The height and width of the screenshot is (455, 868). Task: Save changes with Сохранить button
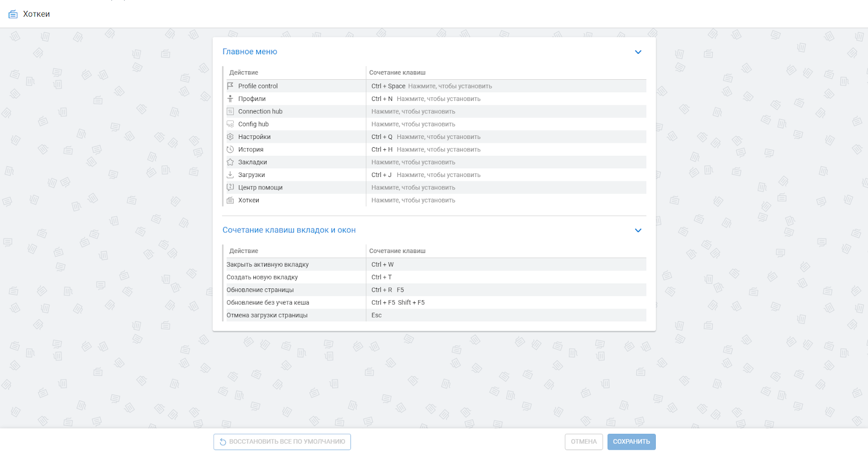pyautogui.click(x=631, y=441)
